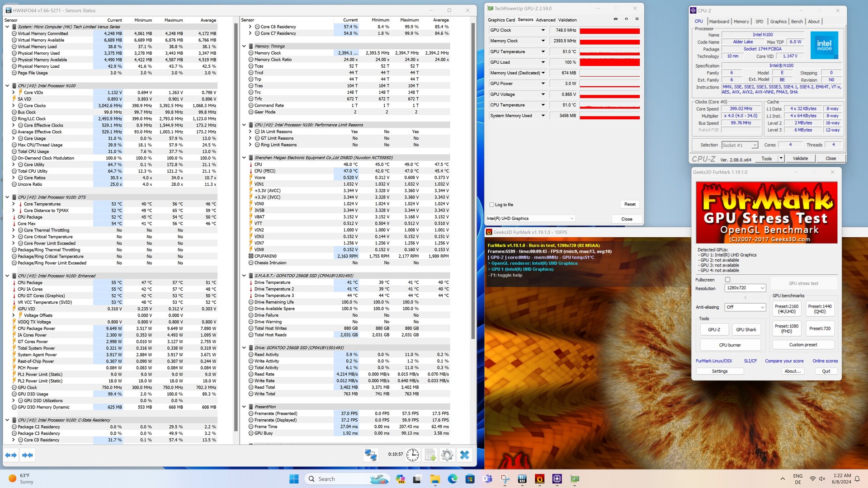The image size is (868, 488).
Task: Open GPU-Z hamburger menu icon
Action: tap(637, 19)
